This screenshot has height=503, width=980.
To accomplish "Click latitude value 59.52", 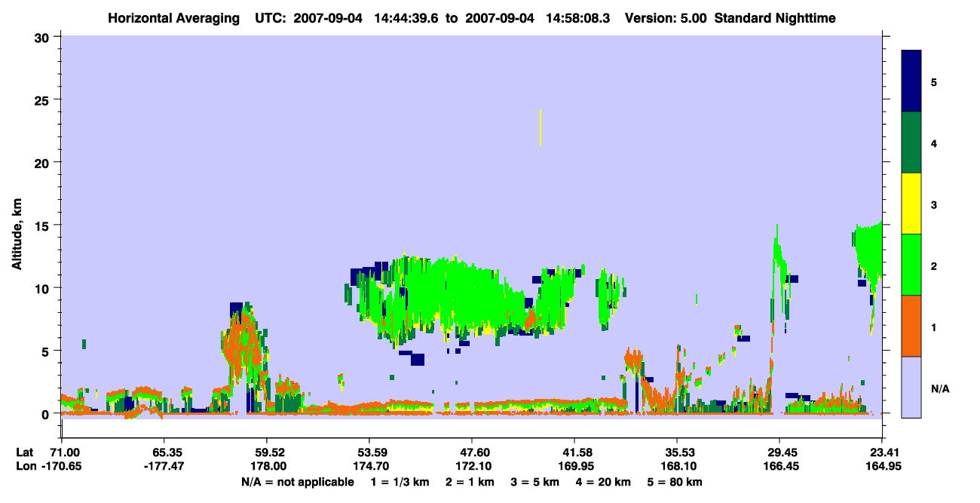I will (x=267, y=452).
